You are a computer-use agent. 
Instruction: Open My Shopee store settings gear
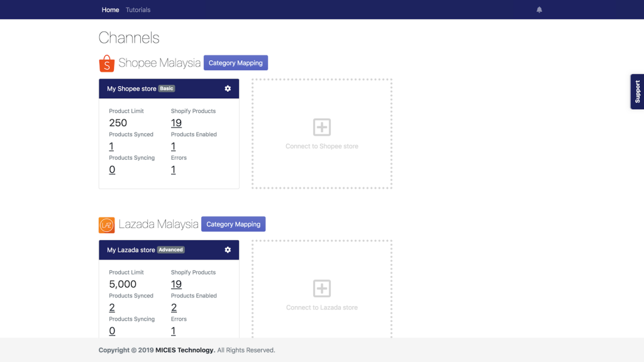click(228, 89)
